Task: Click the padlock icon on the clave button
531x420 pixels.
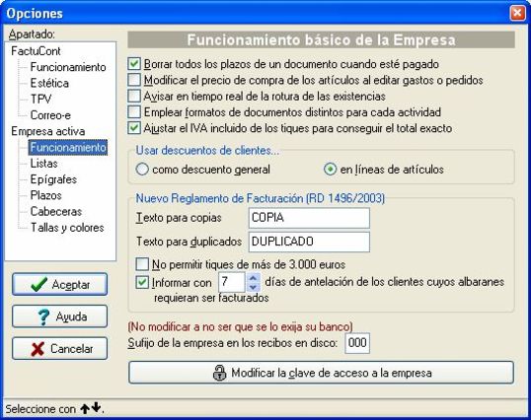Action: click(219, 373)
